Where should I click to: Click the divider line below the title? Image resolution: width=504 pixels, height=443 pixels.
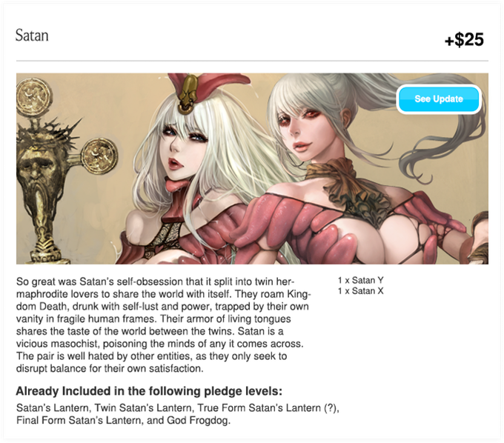[252, 61]
